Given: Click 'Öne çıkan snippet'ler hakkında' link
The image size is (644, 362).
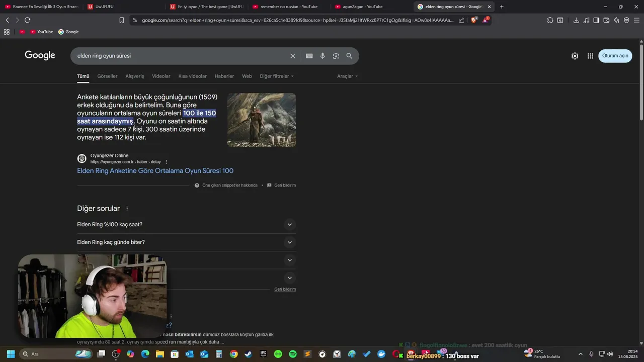Looking at the screenshot, I should click(230, 186).
